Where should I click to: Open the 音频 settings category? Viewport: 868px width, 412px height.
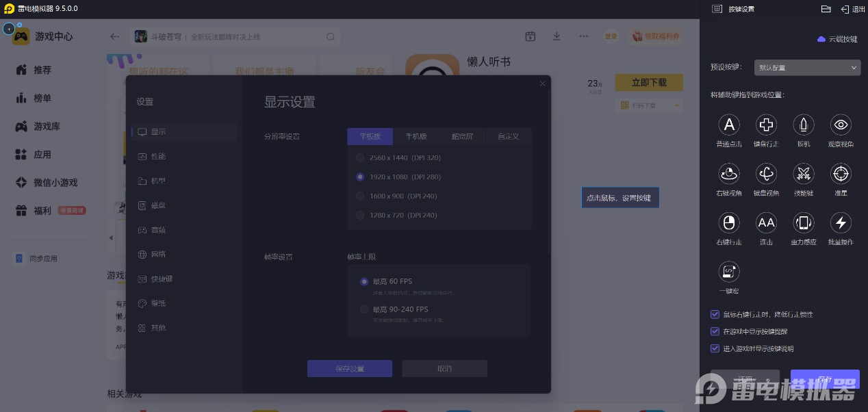click(184, 230)
